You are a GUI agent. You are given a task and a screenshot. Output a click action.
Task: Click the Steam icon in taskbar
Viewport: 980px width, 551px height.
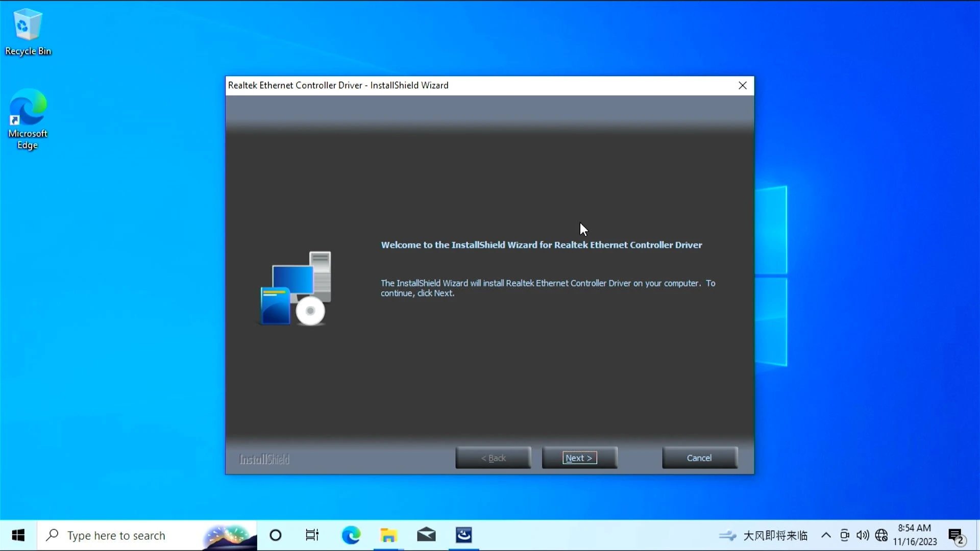click(463, 535)
